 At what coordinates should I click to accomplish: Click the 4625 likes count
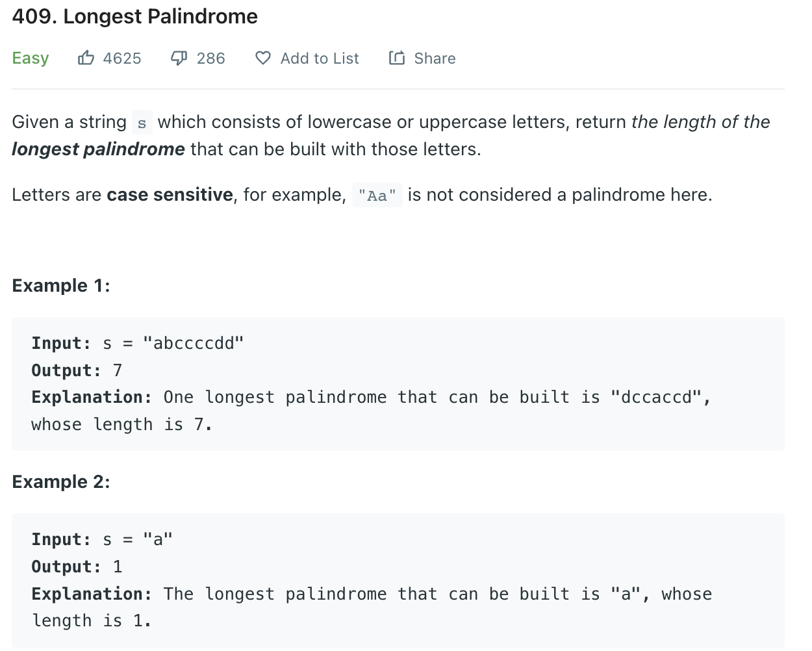click(122, 58)
